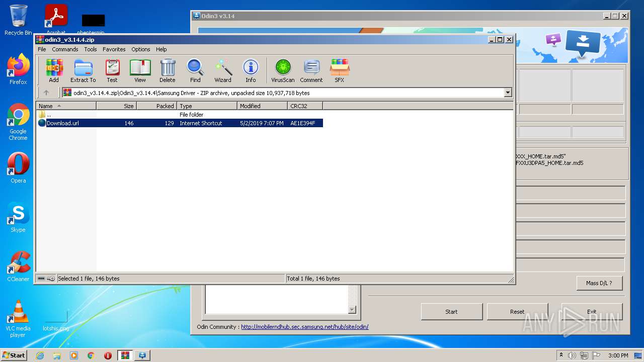Click Opera icon in taskbar
644x362 pixels.
point(108,355)
